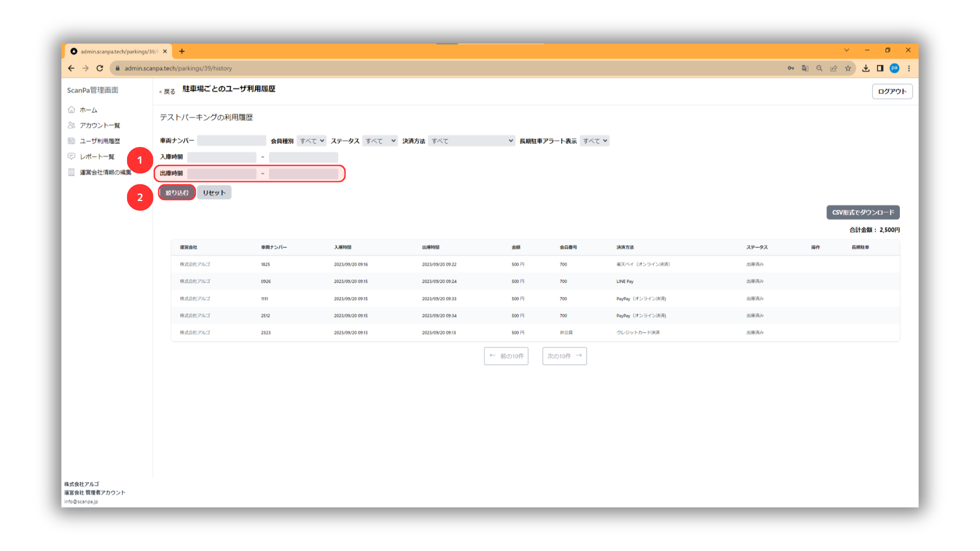
Task: Click the レポート一覧 chat icon
Action: 71,156
